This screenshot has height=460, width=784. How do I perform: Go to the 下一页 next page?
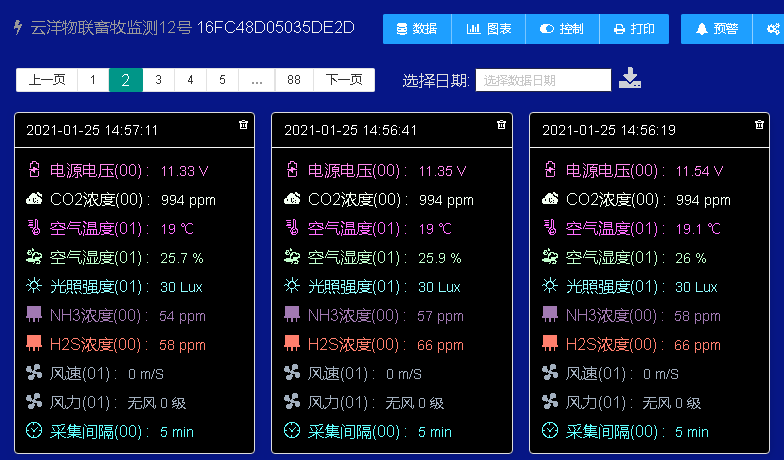point(344,80)
